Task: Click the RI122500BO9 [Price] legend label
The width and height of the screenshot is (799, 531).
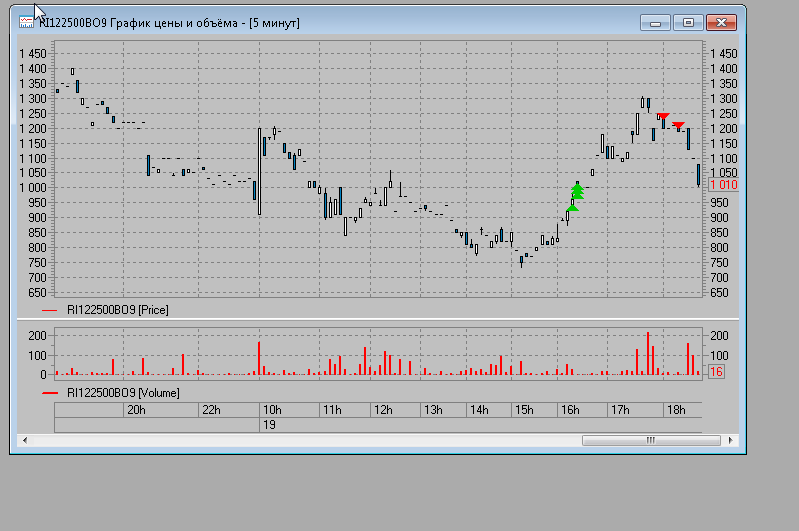Action: coord(117,310)
